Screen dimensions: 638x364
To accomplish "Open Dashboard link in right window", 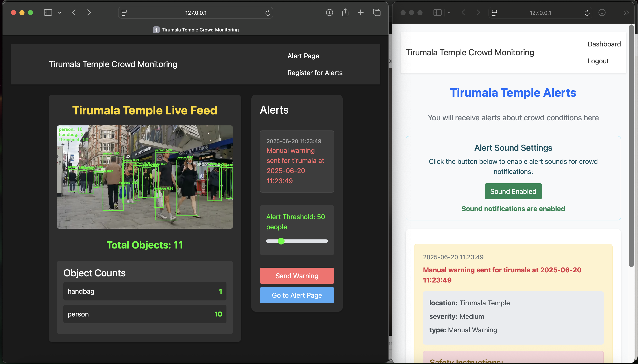I will tap(604, 44).
